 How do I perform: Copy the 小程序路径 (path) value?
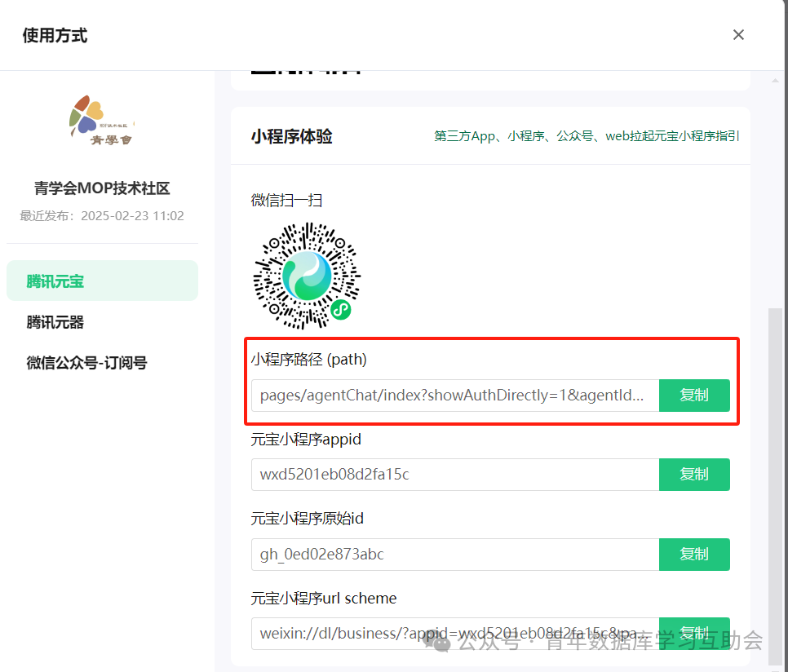[x=694, y=396]
